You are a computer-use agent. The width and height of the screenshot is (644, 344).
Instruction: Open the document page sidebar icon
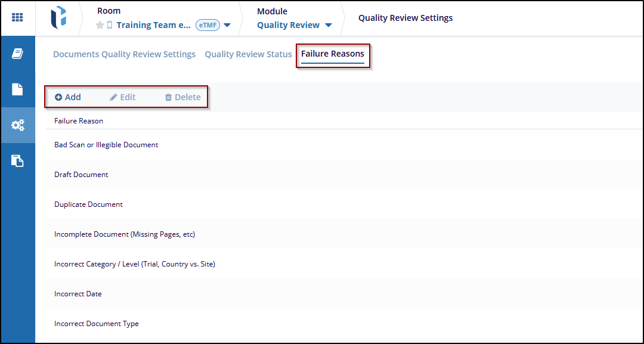[x=17, y=89]
